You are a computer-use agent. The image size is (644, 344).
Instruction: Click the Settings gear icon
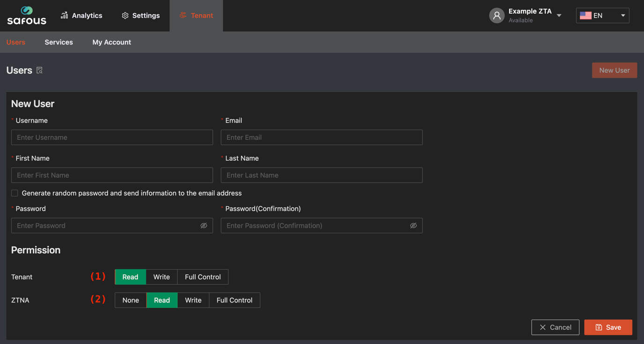coord(125,15)
